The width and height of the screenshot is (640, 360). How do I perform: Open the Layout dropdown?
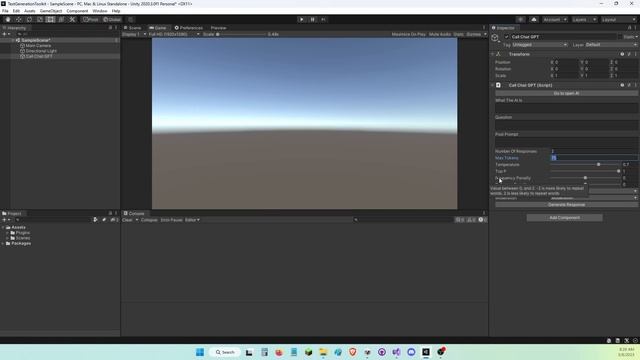click(618, 20)
